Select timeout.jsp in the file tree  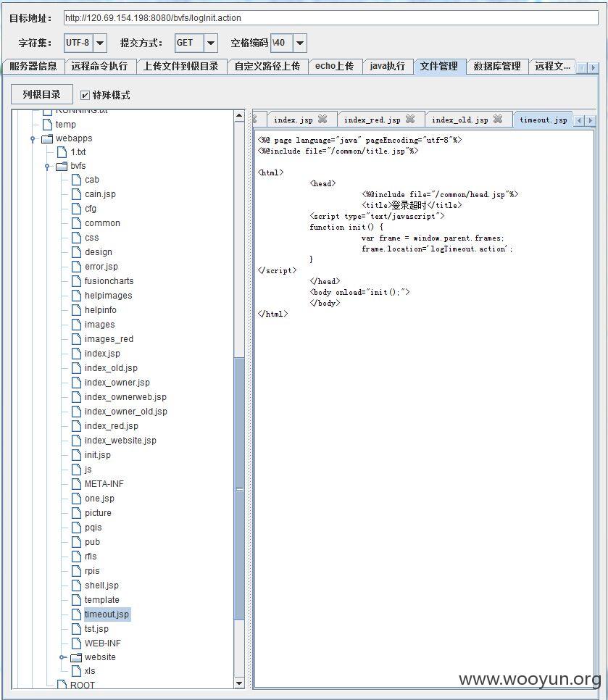107,614
